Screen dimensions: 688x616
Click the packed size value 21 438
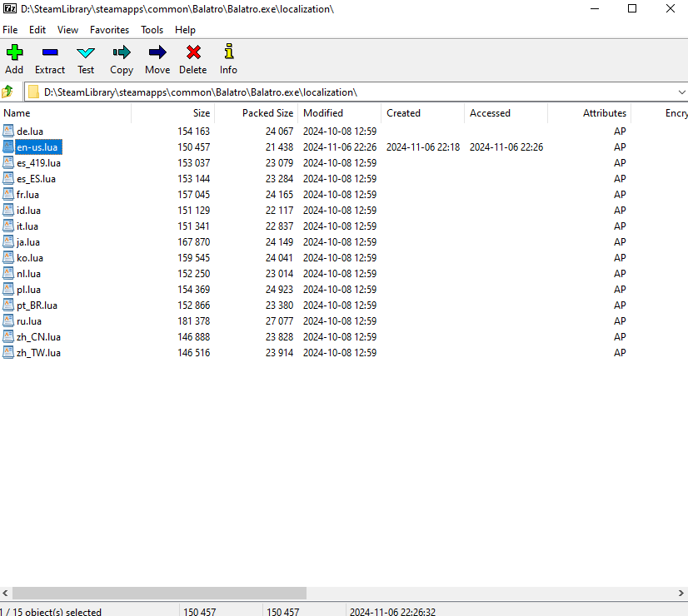pyautogui.click(x=279, y=147)
